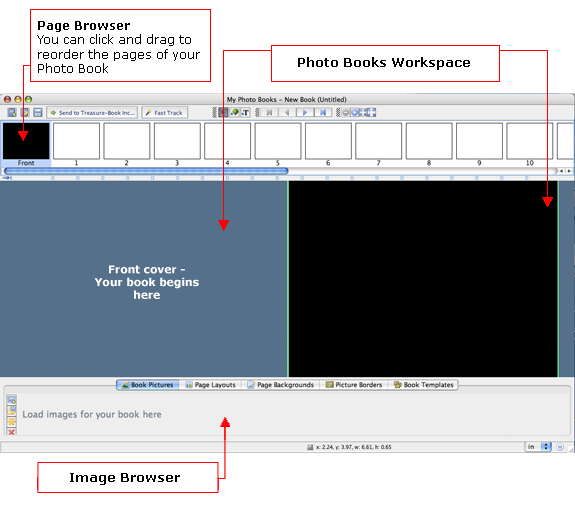Open the Book Templates tab
575x505 pixels.
[x=424, y=385]
